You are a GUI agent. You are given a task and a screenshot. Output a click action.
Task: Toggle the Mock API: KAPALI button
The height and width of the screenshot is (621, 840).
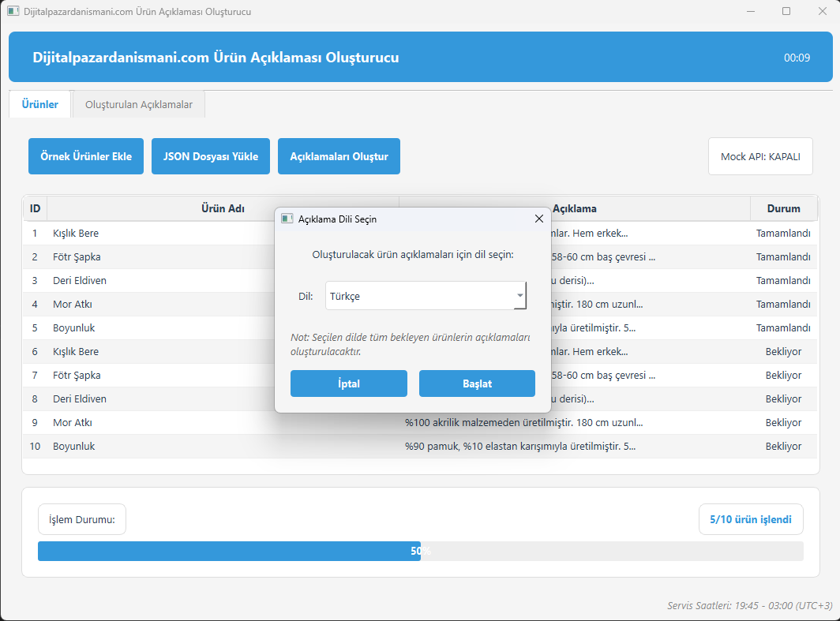tap(760, 156)
